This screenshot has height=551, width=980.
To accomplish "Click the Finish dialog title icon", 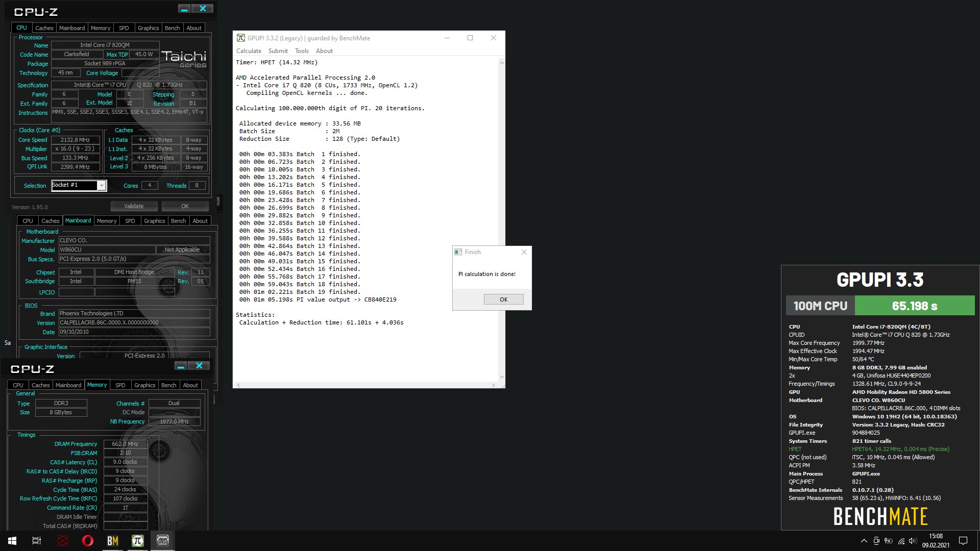I will tap(458, 252).
